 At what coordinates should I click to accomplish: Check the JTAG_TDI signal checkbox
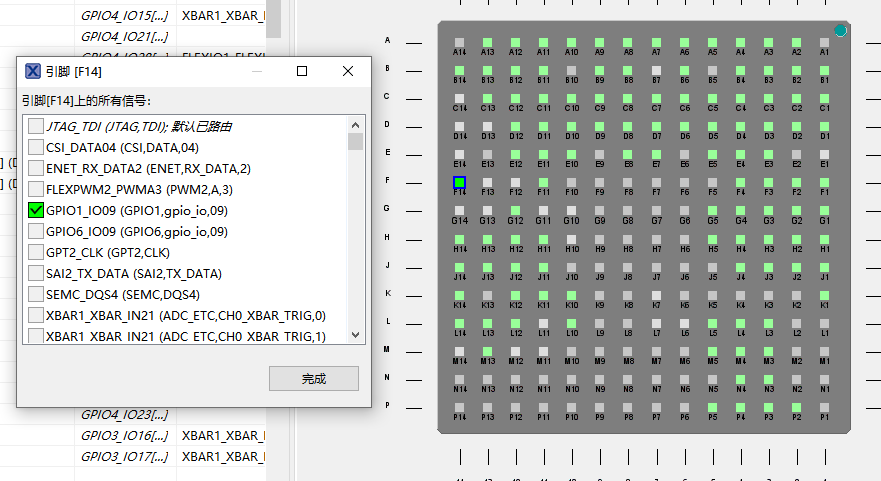pyautogui.click(x=36, y=126)
